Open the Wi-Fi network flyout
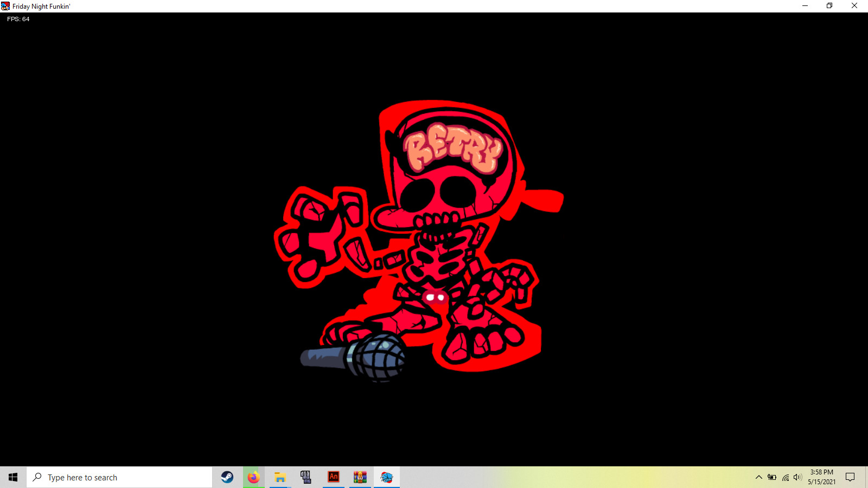This screenshot has height=488, width=868. point(785,477)
